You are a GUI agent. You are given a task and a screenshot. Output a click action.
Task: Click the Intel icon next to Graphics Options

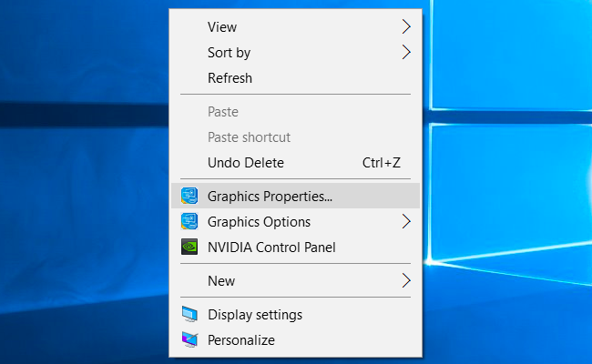[x=189, y=221]
